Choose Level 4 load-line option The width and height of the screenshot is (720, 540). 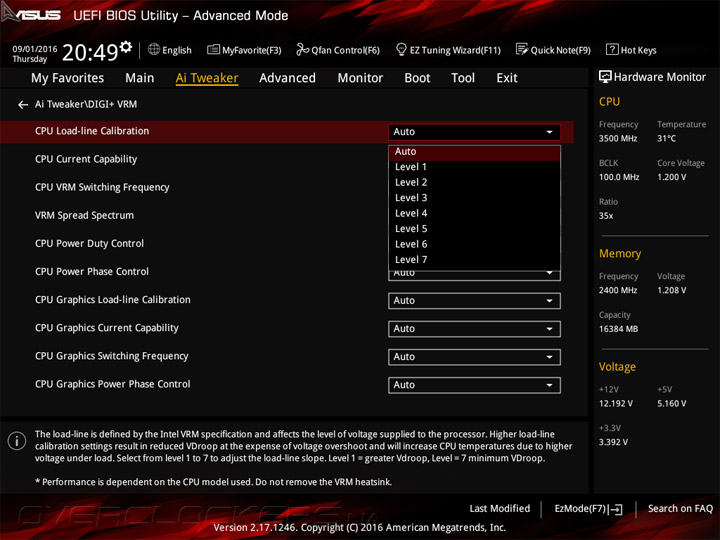[x=474, y=214]
